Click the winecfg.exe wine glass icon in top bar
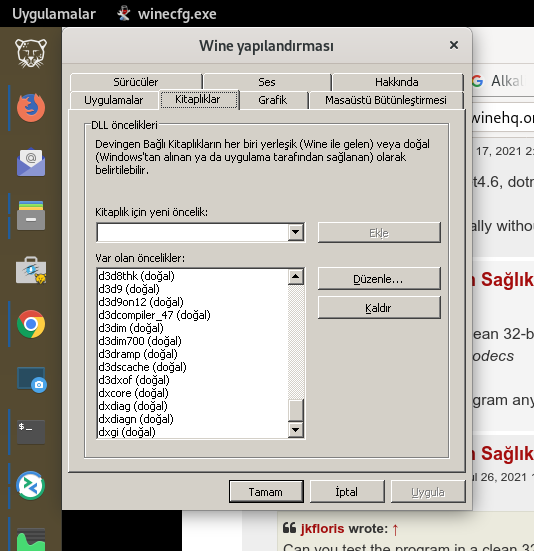This screenshot has height=551, width=534. pyautogui.click(x=124, y=14)
